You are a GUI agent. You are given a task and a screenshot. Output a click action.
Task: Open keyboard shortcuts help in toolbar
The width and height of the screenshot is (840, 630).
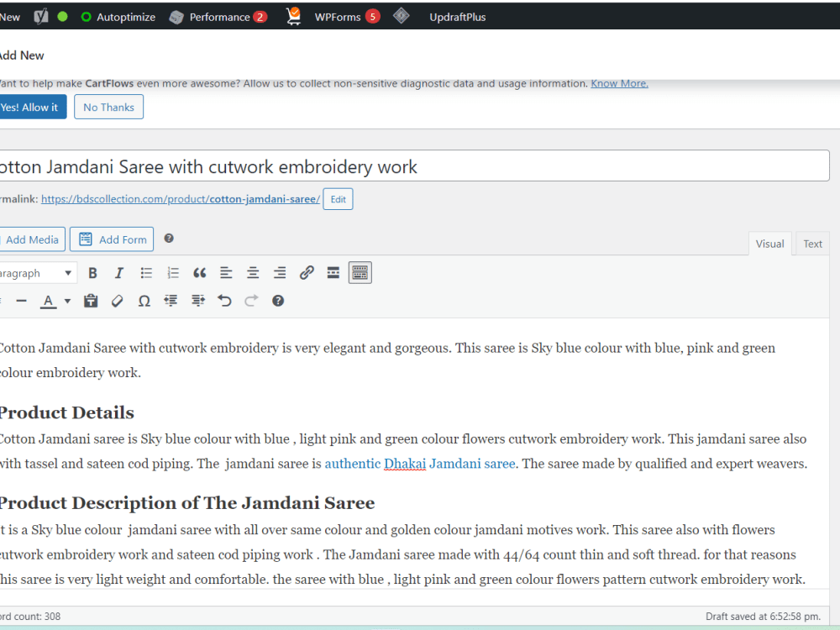(x=278, y=301)
